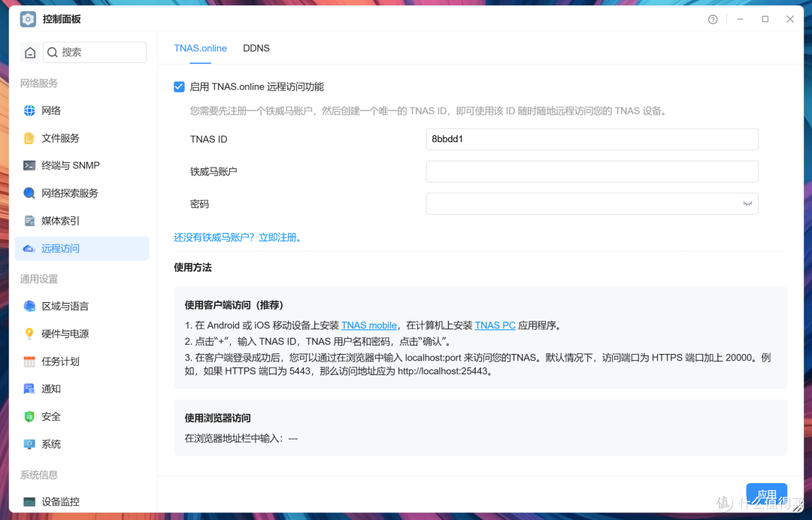Click the 在浏览器地址栏中输入 text line
812x520 pixels.
tap(241, 439)
